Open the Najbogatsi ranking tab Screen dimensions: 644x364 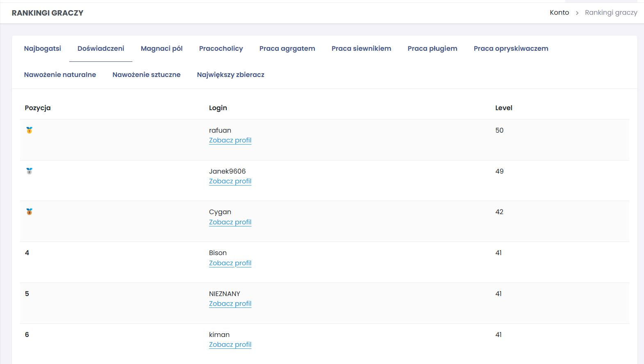pos(43,49)
